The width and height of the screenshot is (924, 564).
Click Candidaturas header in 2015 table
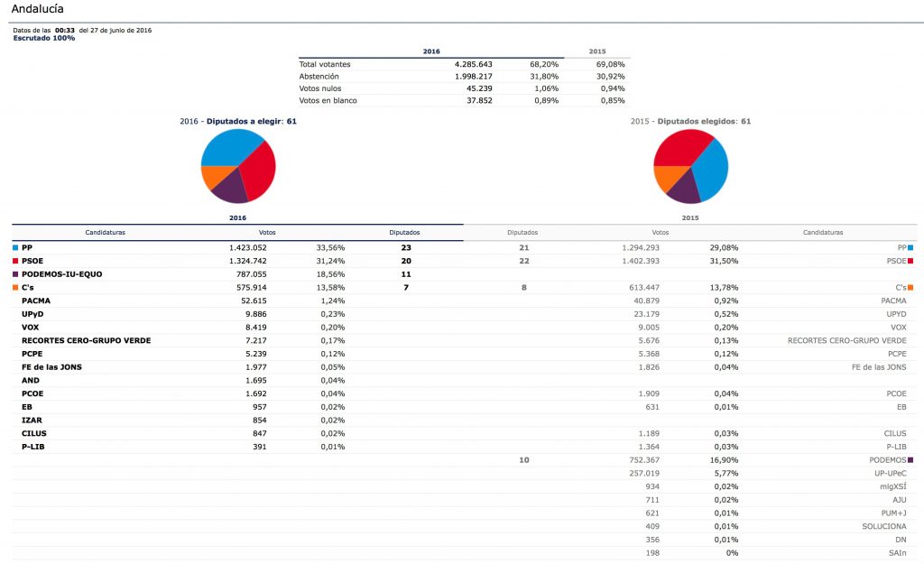(x=823, y=232)
